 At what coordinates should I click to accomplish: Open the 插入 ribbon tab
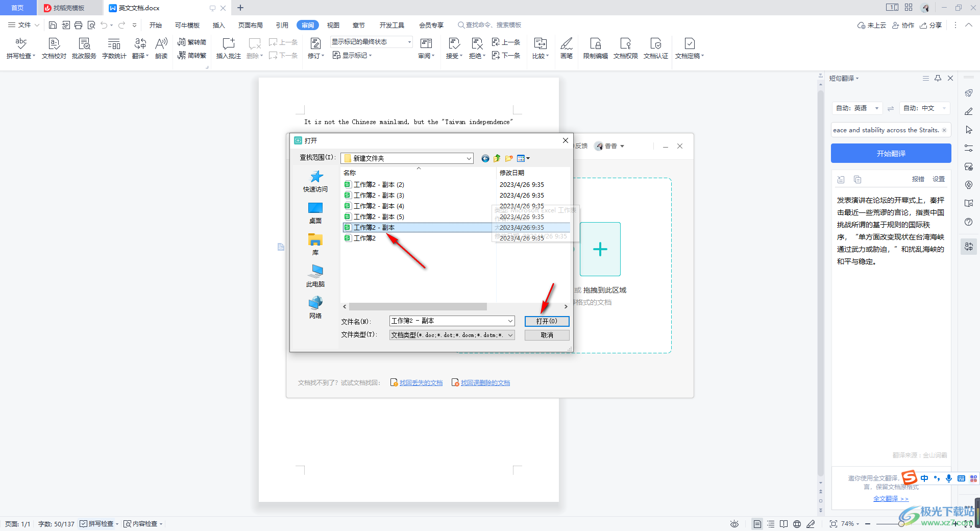click(219, 25)
